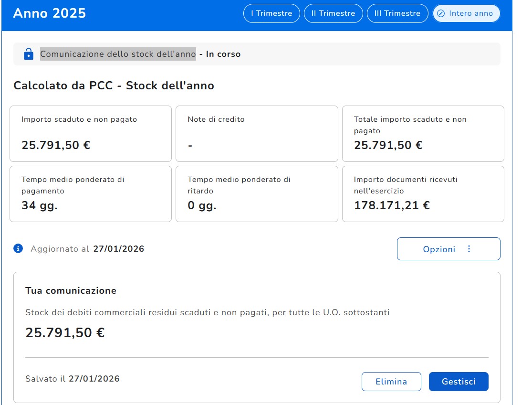Click the blue lock icon
The width and height of the screenshot is (532, 405).
(x=29, y=54)
